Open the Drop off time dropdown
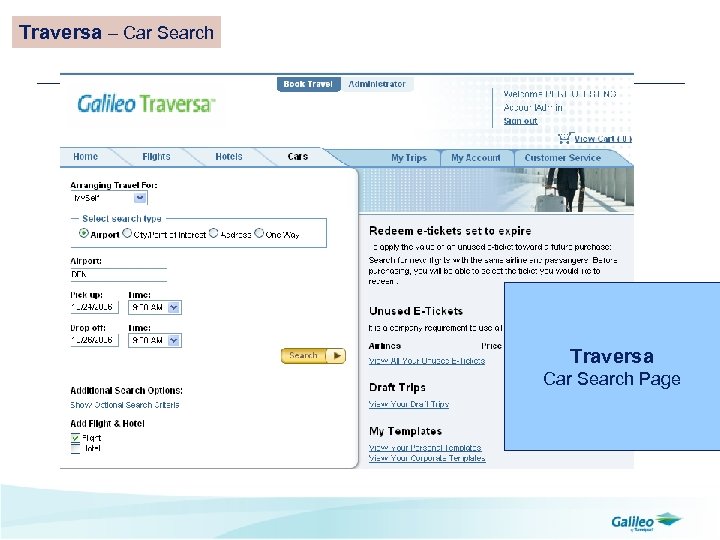The width and height of the screenshot is (720, 540). (174, 341)
